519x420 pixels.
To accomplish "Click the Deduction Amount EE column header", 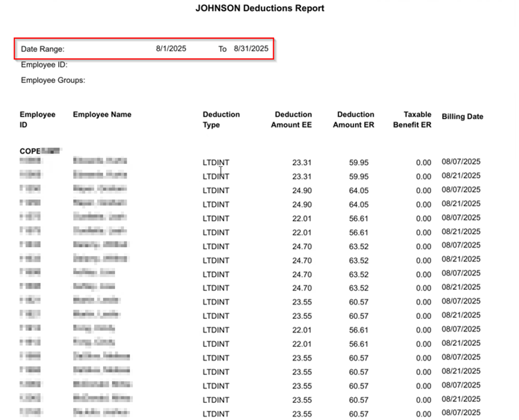I will pyautogui.click(x=291, y=120).
